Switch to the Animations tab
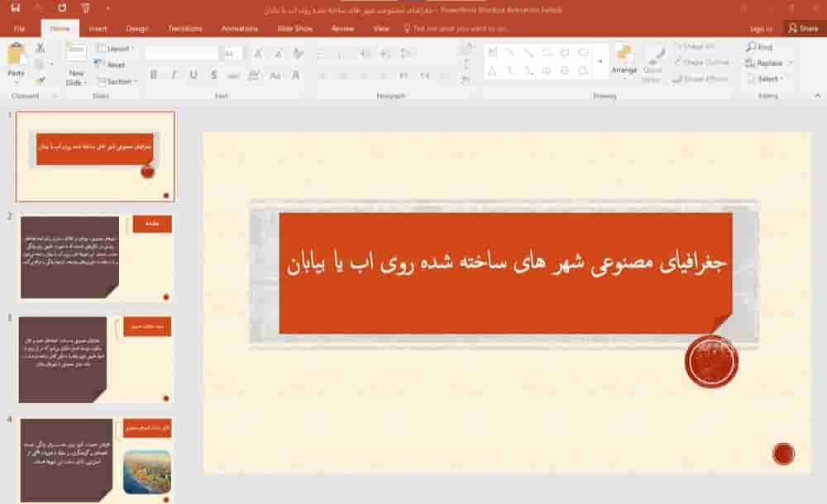The width and height of the screenshot is (827, 504). coord(240,28)
